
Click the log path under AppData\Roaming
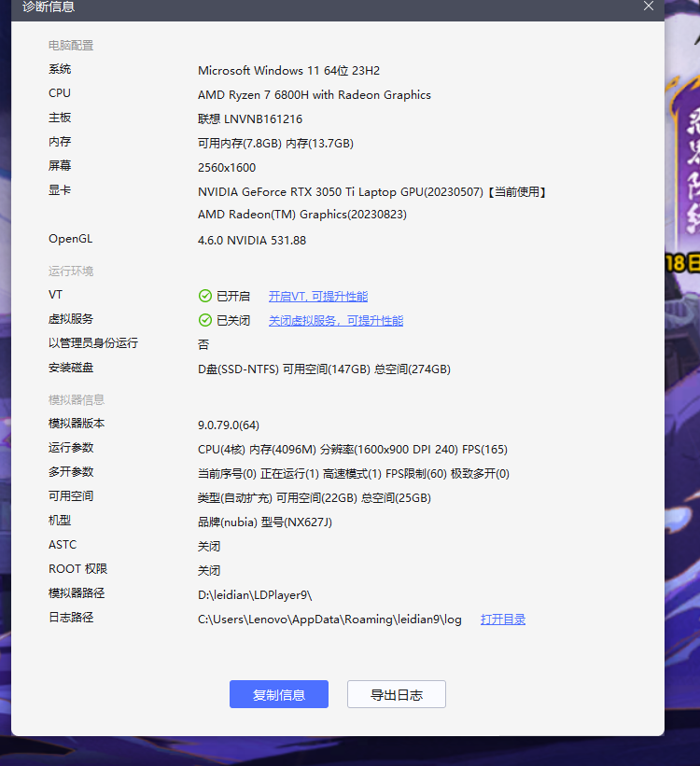329,619
